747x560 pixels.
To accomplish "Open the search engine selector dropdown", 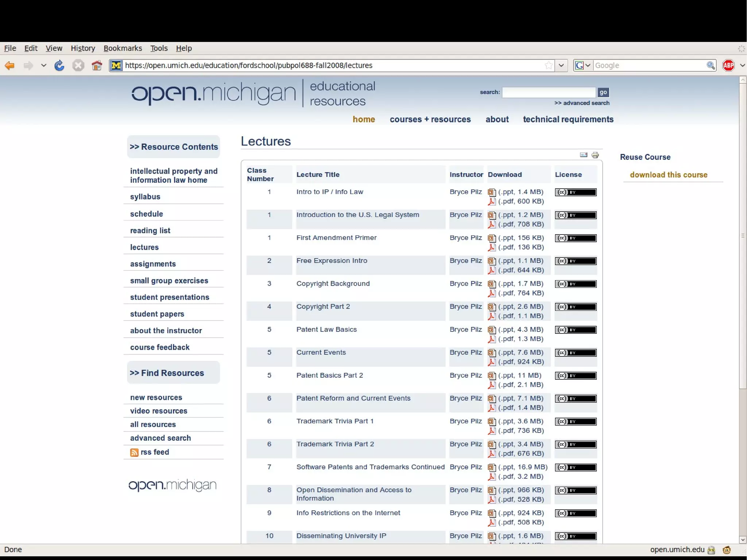I will pyautogui.click(x=583, y=66).
